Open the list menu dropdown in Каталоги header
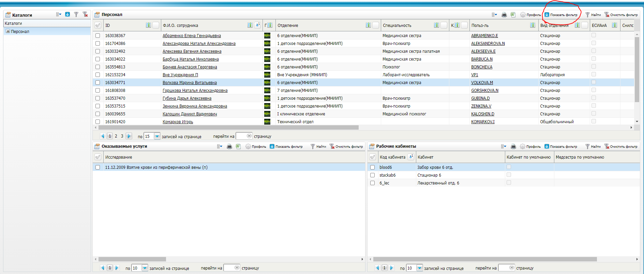 (x=59, y=14)
